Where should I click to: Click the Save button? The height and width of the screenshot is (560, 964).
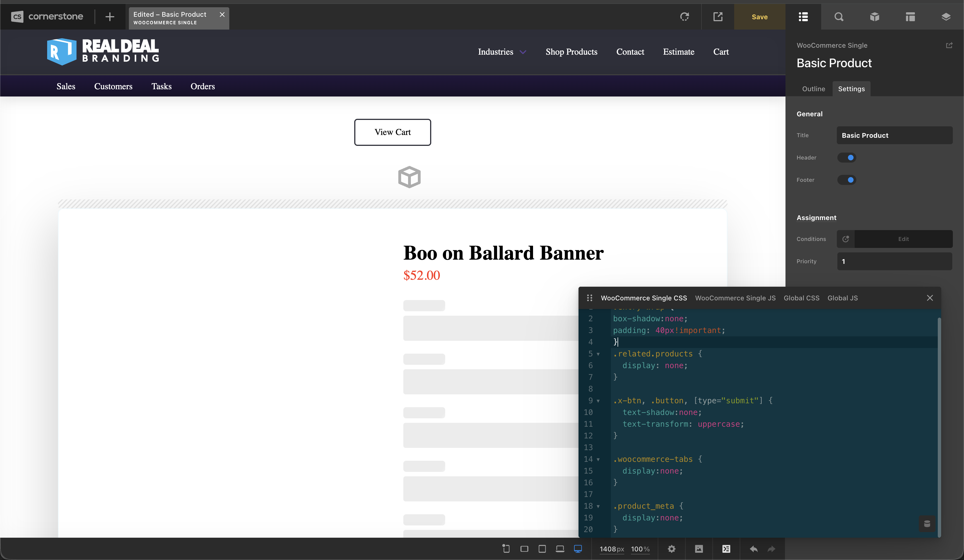click(759, 17)
